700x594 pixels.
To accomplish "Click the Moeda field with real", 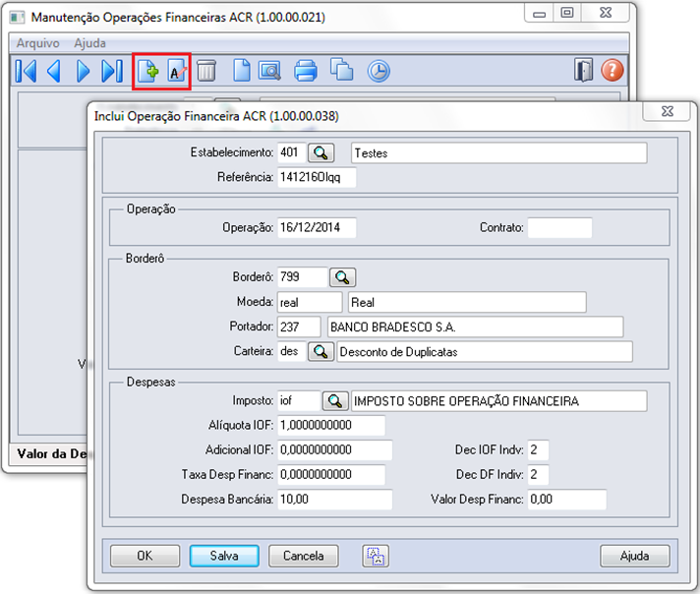I will [x=310, y=302].
